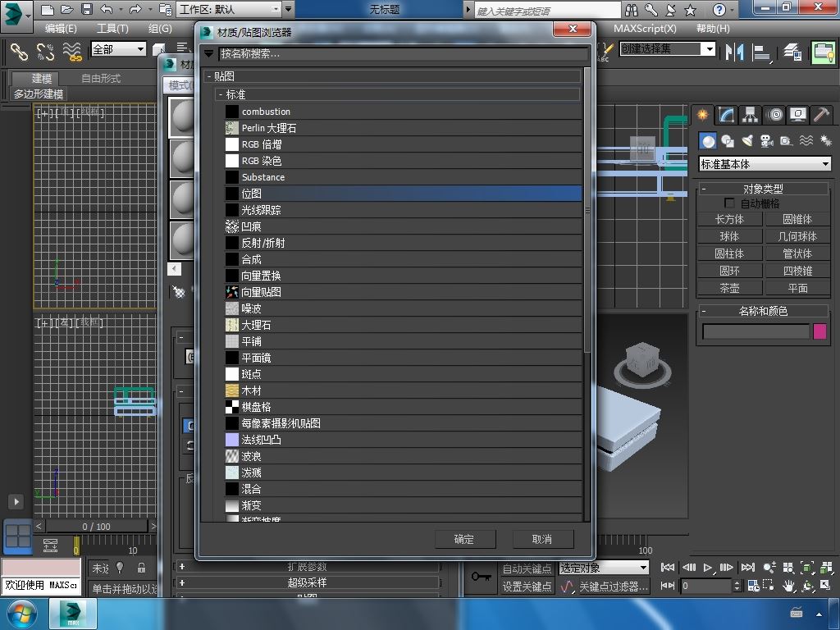Open the Windows Start menu
Viewport: 840px width, 630px height.
[x=22, y=614]
